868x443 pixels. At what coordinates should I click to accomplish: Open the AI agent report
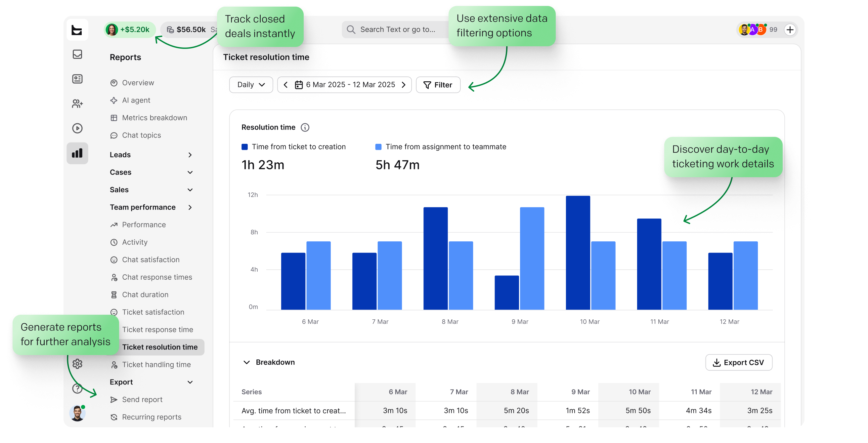(136, 100)
